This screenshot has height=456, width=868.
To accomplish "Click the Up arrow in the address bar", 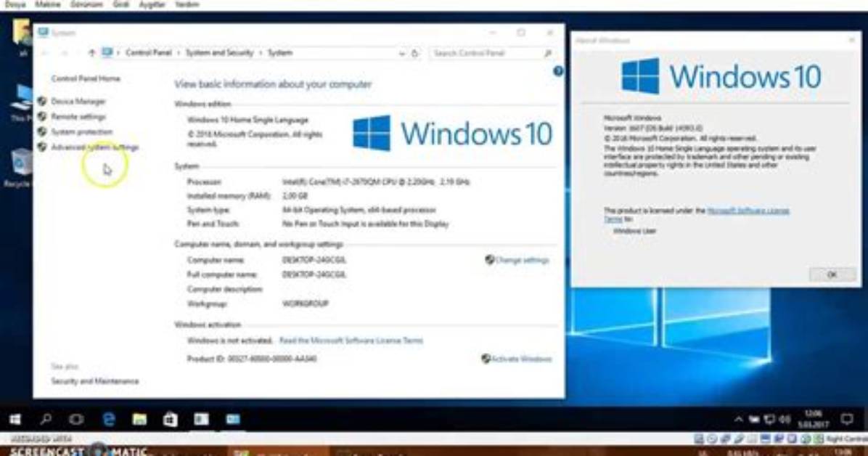I will tap(92, 53).
